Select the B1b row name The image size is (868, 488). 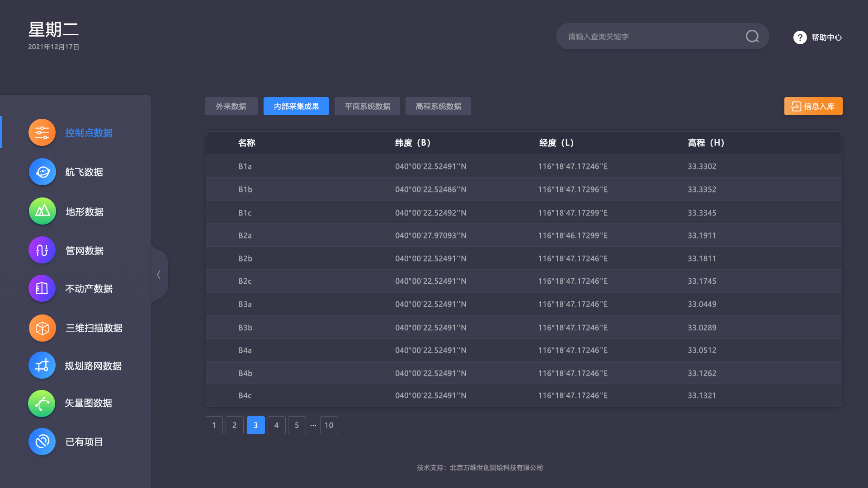pos(245,189)
